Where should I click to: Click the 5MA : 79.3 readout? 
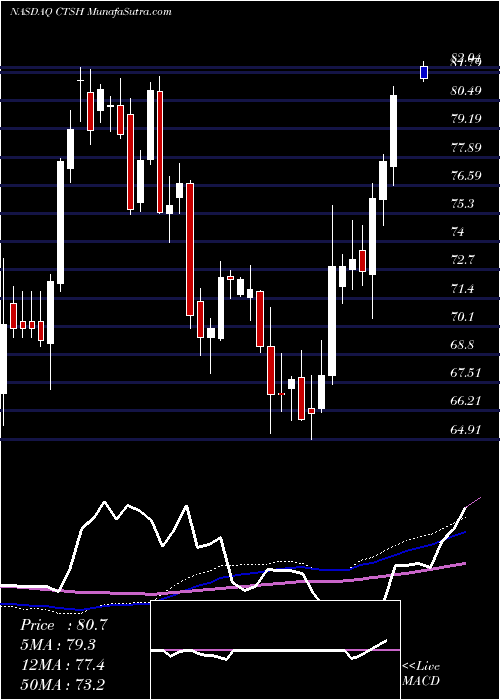pos(58,645)
